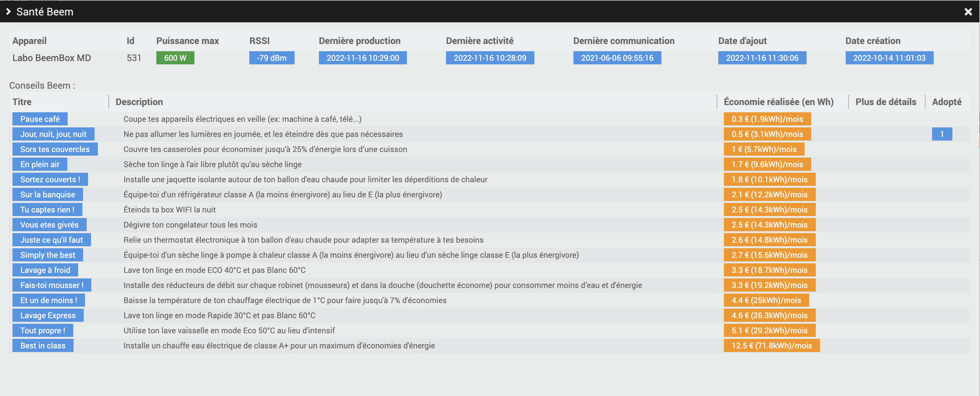Click savings badge 3.3 € (19.2kWh)/mois
This screenshot has height=396, width=980.
[x=769, y=285]
